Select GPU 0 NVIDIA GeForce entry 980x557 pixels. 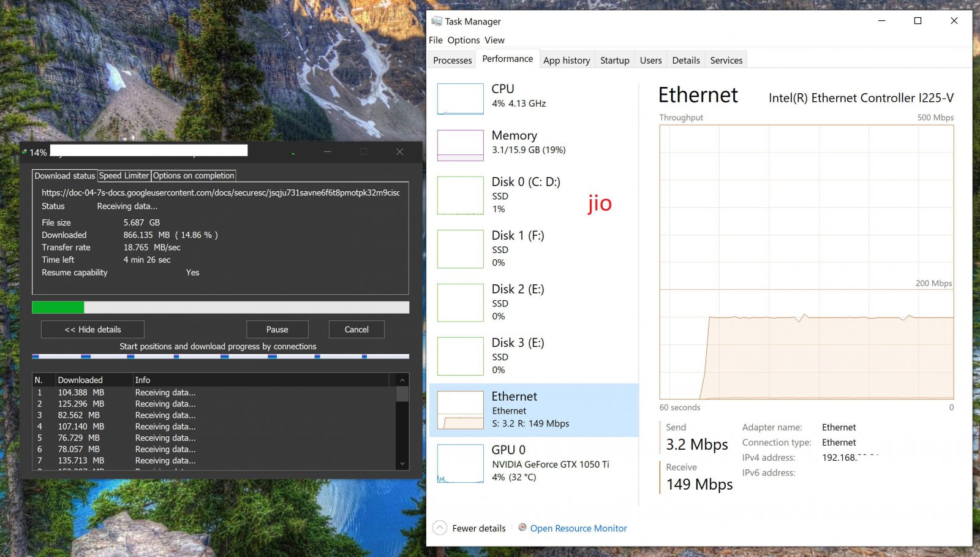tap(533, 463)
